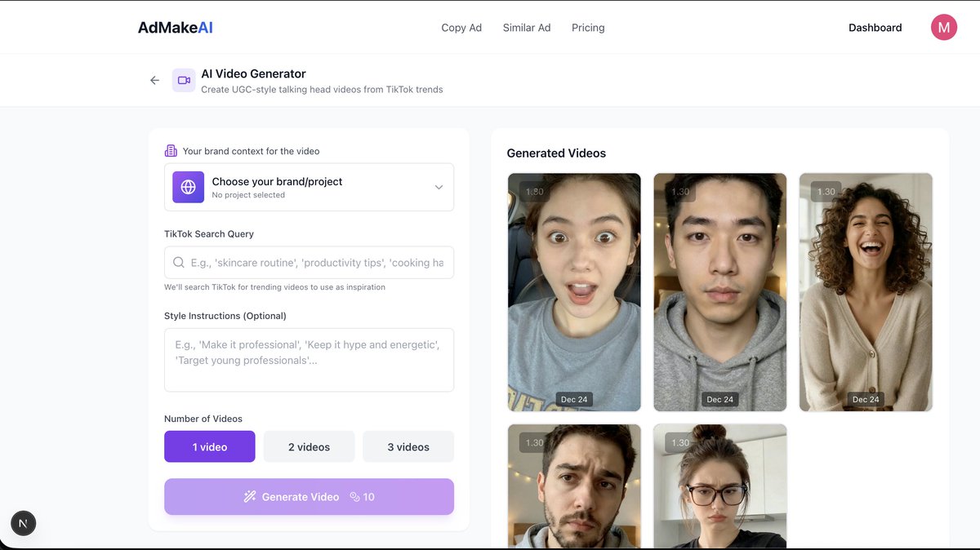
Task: Click the 1.30 badge on the hoodie man video
Action: [680, 192]
